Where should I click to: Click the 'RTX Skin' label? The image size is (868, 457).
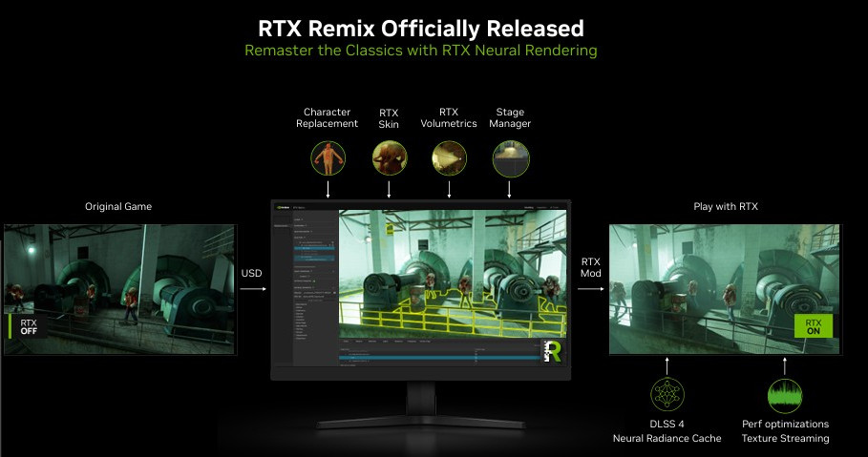389,118
